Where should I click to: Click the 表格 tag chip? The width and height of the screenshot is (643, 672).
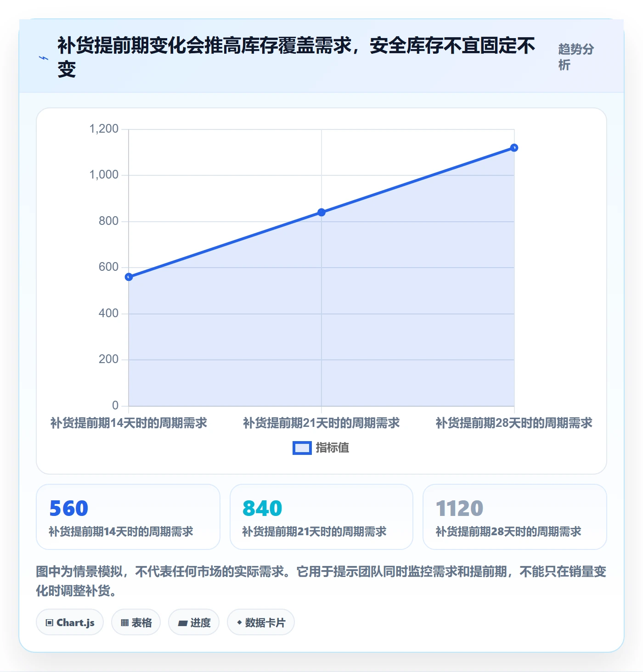[x=136, y=622]
